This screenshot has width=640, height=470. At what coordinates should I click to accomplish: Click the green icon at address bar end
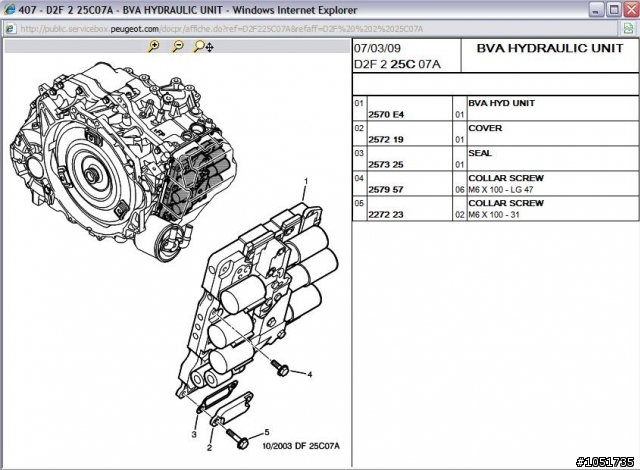(629, 29)
